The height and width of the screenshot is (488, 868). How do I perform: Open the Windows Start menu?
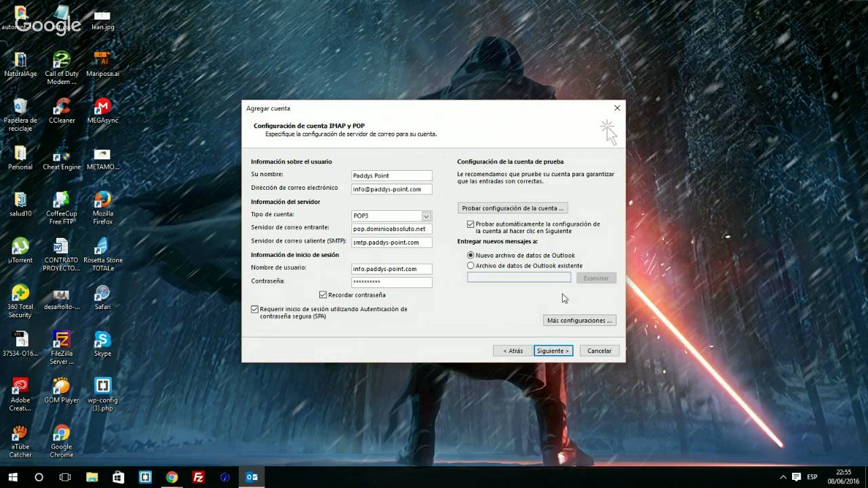pos(12,477)
